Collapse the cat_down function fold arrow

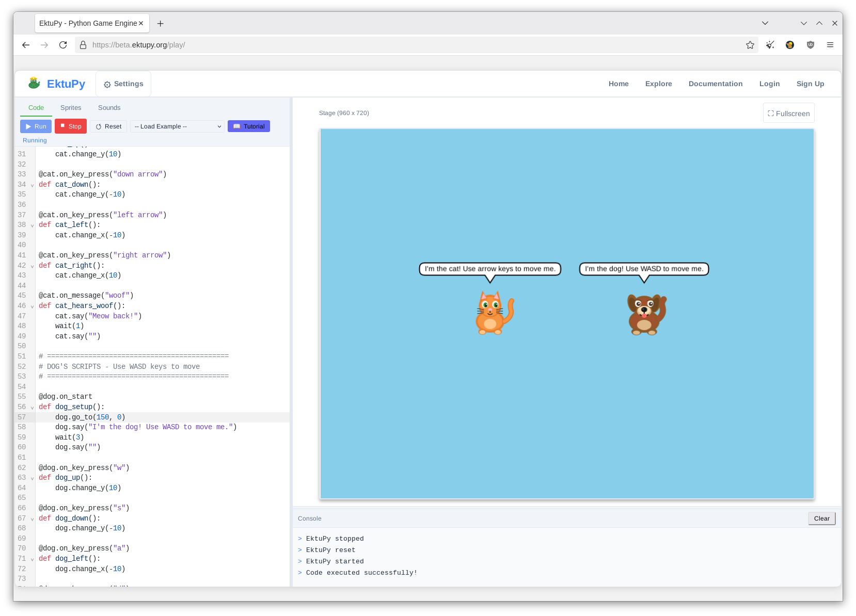tap(32, 185)
